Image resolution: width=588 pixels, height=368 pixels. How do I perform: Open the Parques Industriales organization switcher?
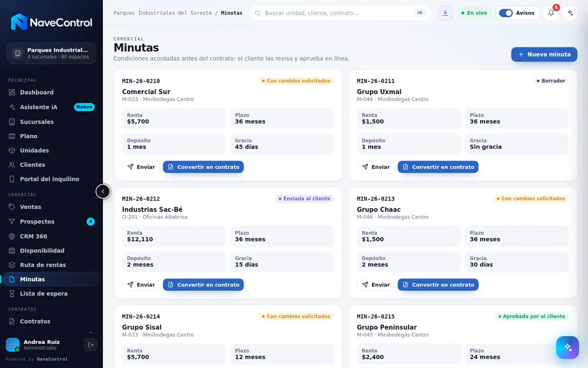[x=51, y=53]
